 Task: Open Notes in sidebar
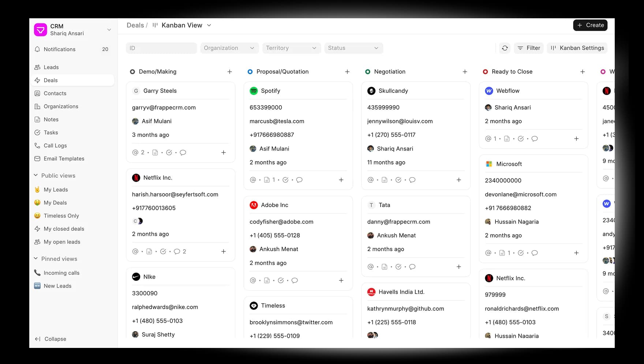point(72,120)
